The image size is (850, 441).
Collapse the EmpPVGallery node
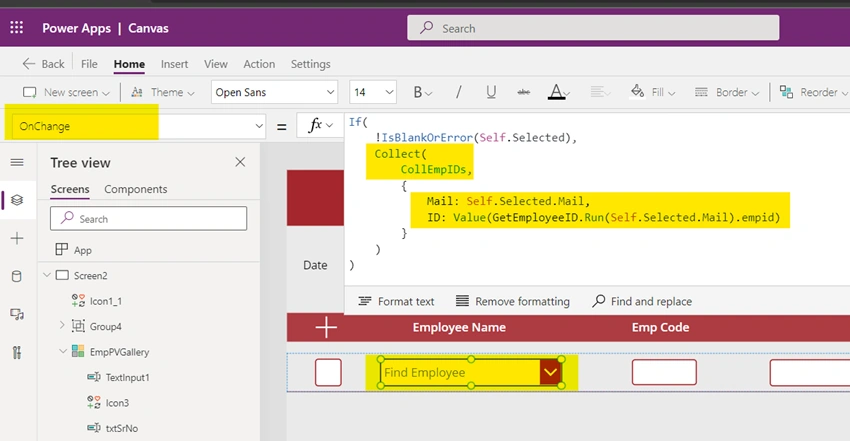63,352
